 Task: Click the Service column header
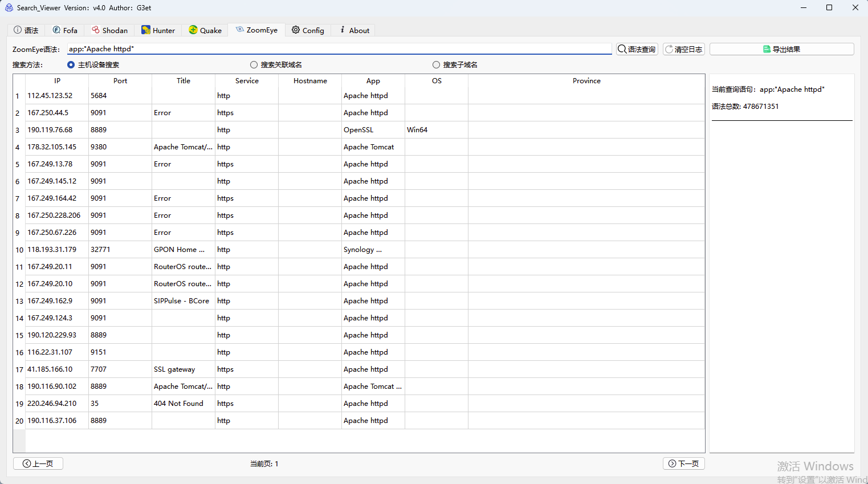click(247, 81)
